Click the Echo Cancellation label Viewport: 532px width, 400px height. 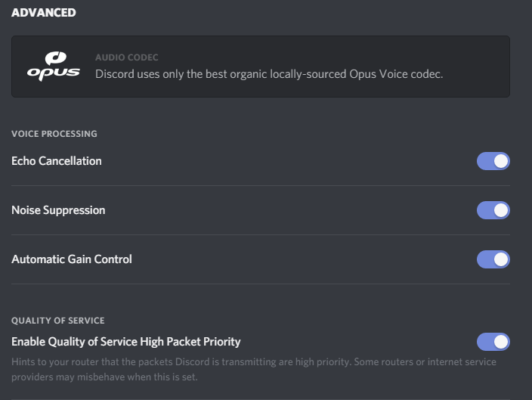pyautogui.click(x=57, y=161)
